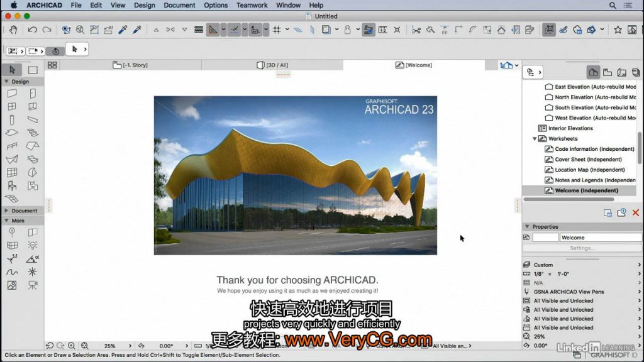Select Cover Sheet (Independent) worksheet
The height and width of the screenshot is (362, 644).
pos(588,159)
